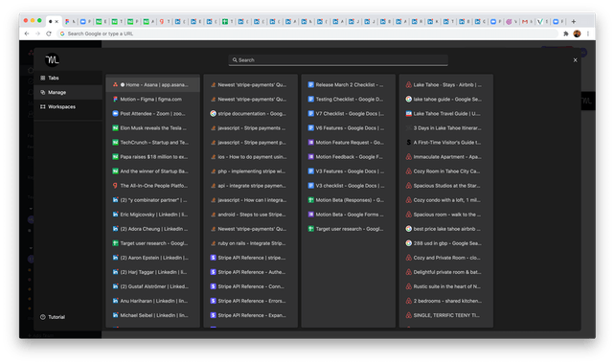The width and height of the screenshot is (615, 364).
Task: Select '288 usd in gbp - Google Sea...' row
Action: tap(446, 243)
